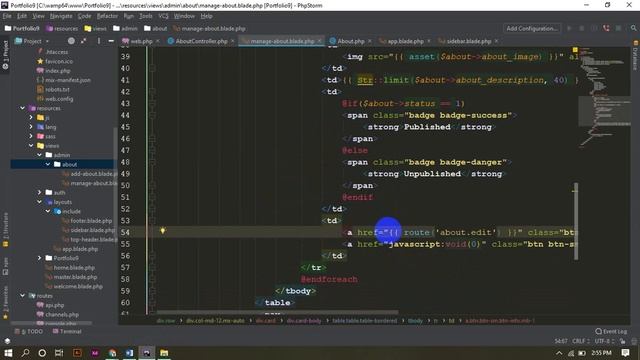640x360 pixels.
Task: Collapse the admin folder arrow
Action: (40, 155)
